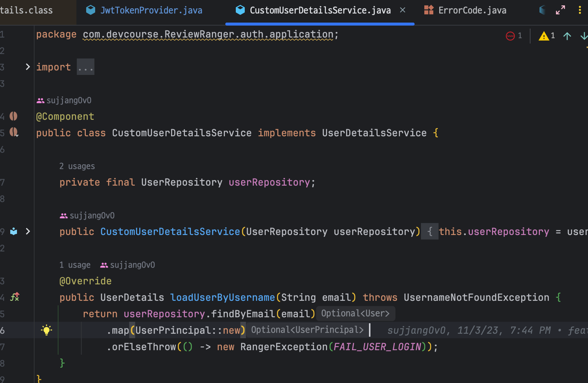Click the Spring bean gutter icon beside @Component
The width and height of the screenshot is (588, 383).
[13, 116]
